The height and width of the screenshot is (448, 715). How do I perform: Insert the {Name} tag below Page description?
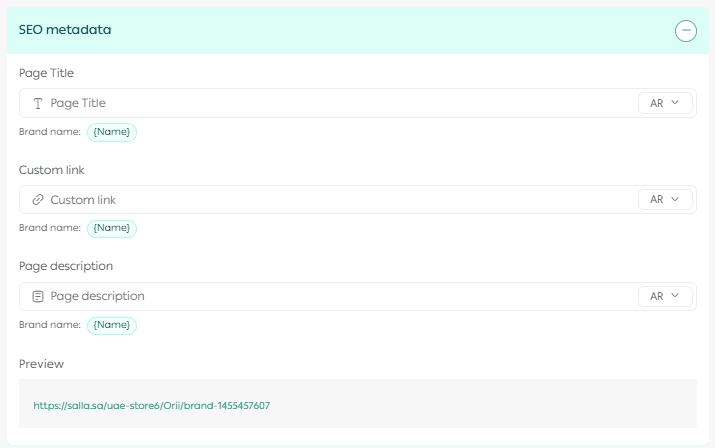[x=112, y=325]
